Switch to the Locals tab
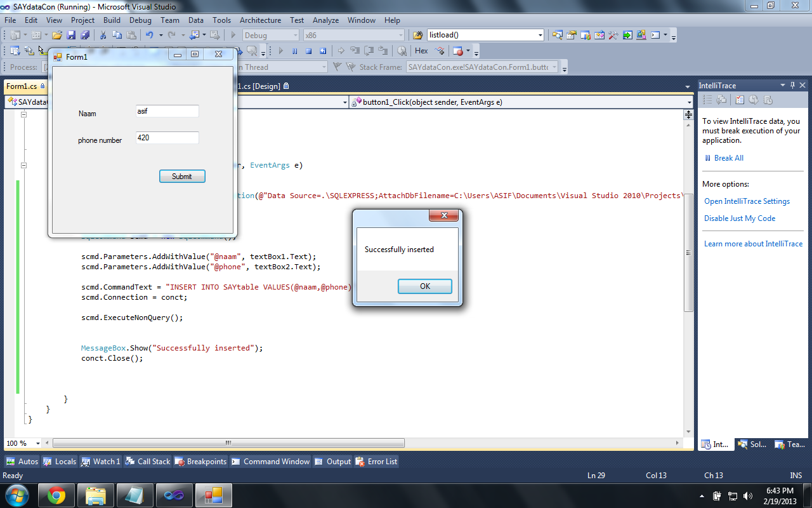812x508 pixels. pyautogui.click(x=60, y=462)
